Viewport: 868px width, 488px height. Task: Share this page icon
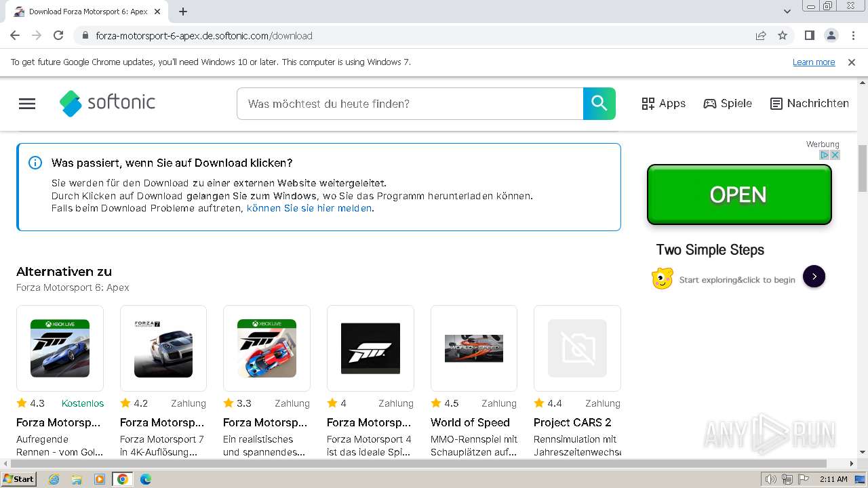(761, 35)
